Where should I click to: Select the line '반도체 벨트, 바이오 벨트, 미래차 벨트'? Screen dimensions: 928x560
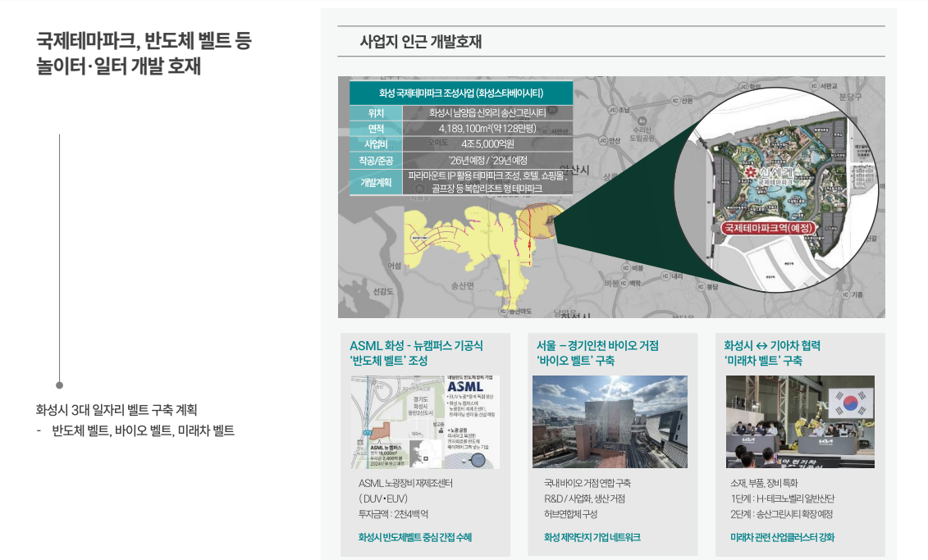coord(144,430)
